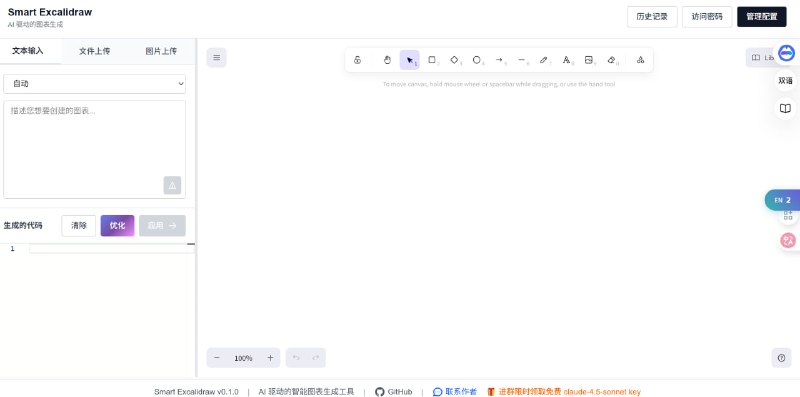Select the Rectangle tool
Image resolution: width=800 pixels, height=397 pixels.
[x=432, y=60]
